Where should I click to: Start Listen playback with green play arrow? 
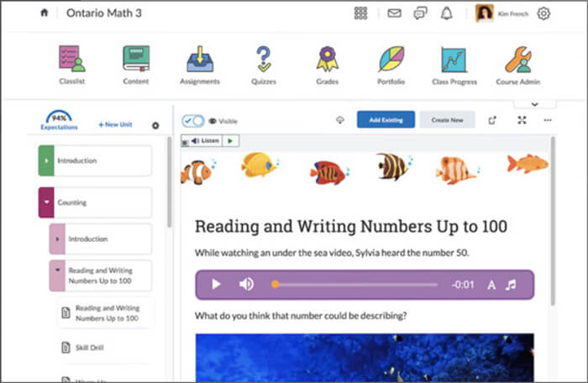coord(231,140)
